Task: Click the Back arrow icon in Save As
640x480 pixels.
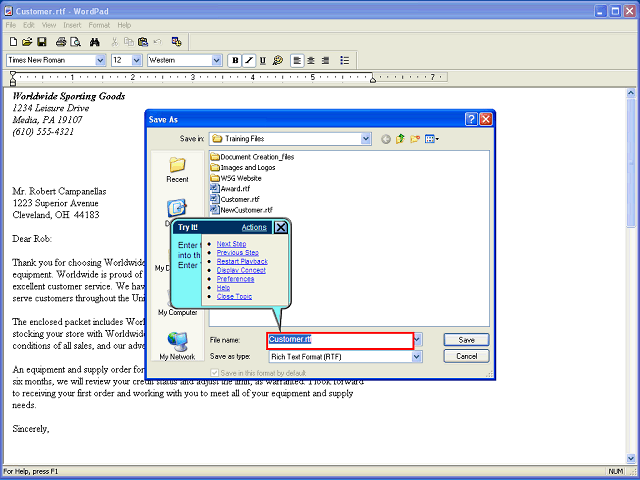Action: coord(386,139)
